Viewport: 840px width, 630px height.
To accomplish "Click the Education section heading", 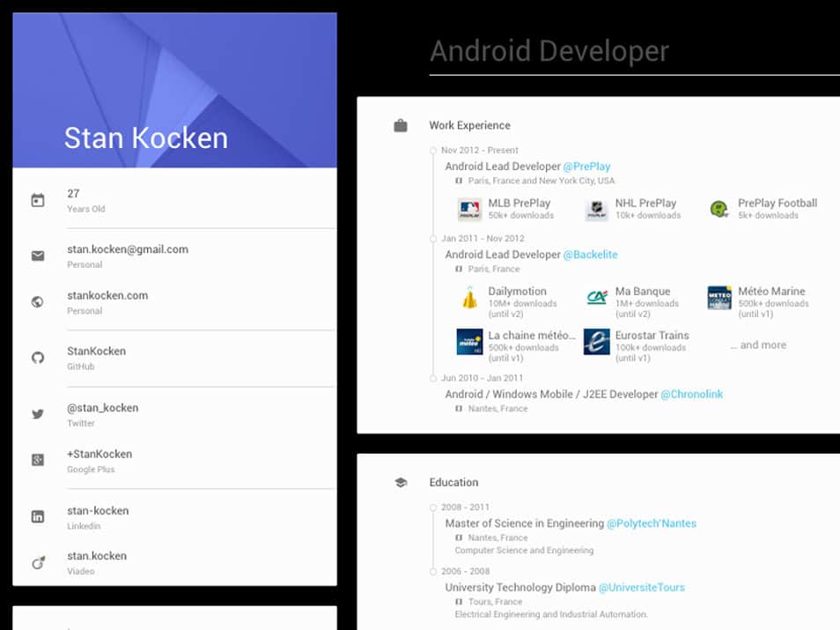I will 453,483.
